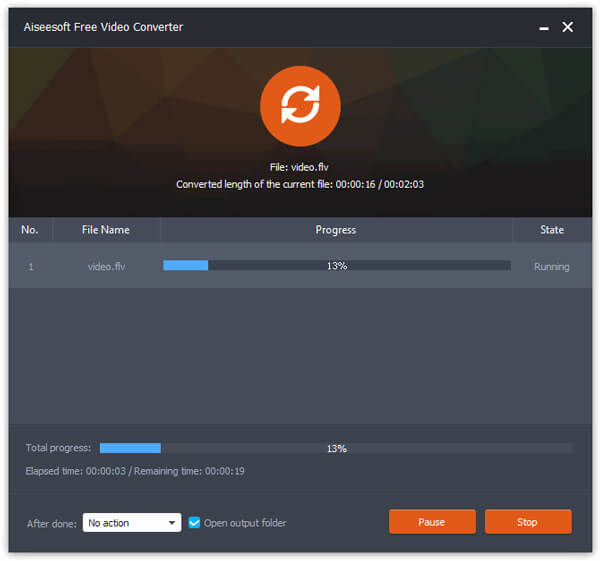Click the No. column header

[x=30, y=230]
